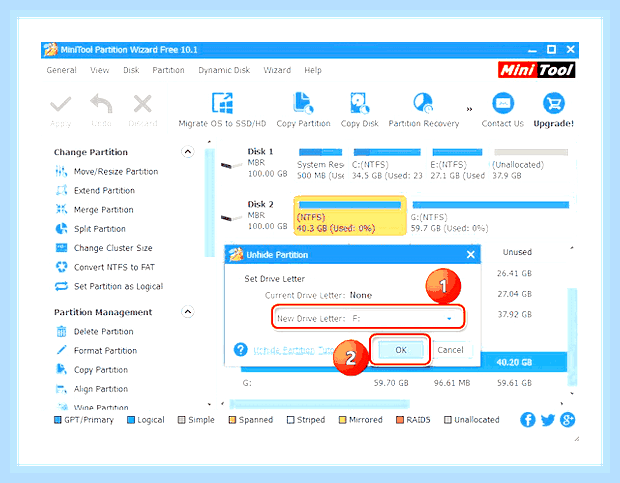Open New Drive Letter dropdown
Screen dimensions: 620x483
[x=449, y=319]
